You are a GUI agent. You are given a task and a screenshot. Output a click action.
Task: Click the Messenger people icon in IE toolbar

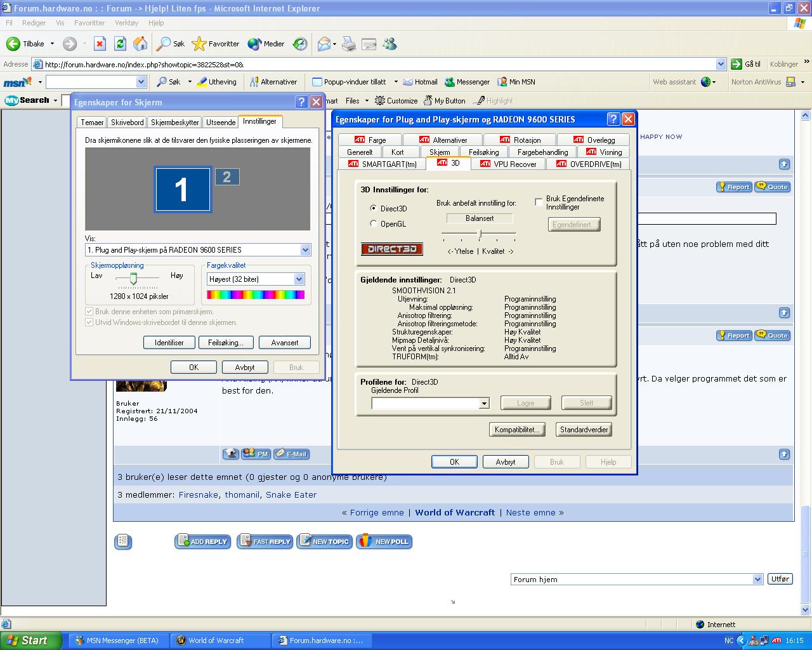390,44
